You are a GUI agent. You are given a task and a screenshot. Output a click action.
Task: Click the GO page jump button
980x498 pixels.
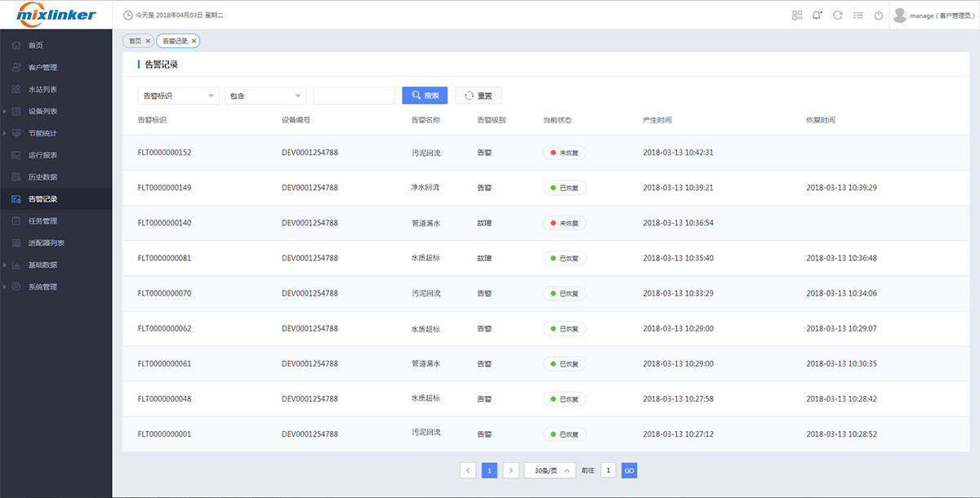tap(629, 470)
